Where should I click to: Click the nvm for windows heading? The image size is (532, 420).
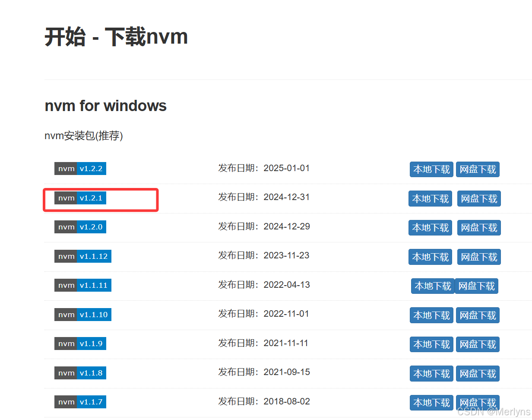106,105
